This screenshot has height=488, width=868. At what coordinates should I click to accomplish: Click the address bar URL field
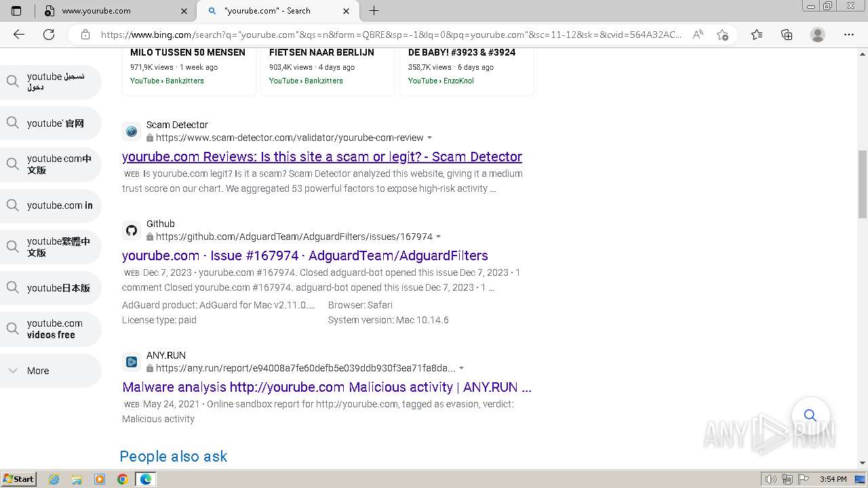[x=390, y=35]
